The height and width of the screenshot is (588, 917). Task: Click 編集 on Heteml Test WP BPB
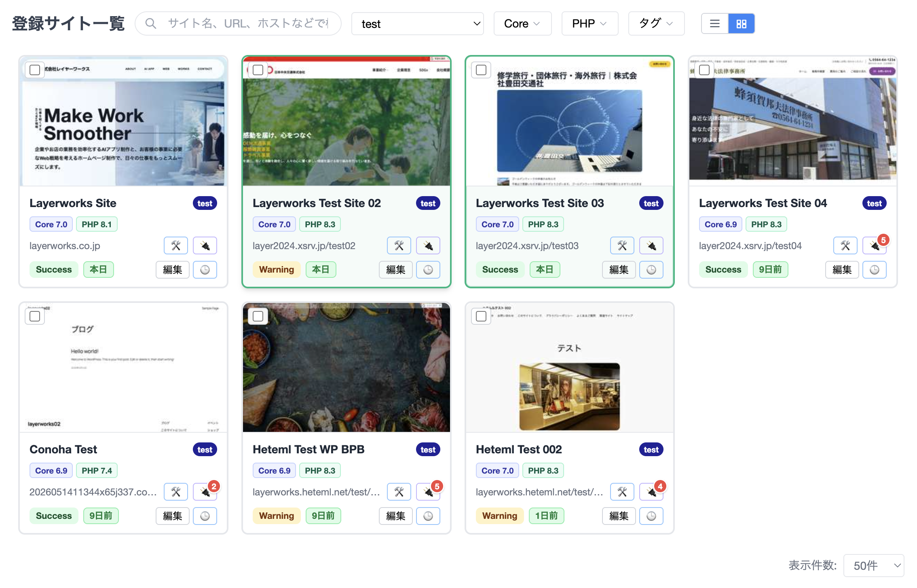[x=396, y=516]
